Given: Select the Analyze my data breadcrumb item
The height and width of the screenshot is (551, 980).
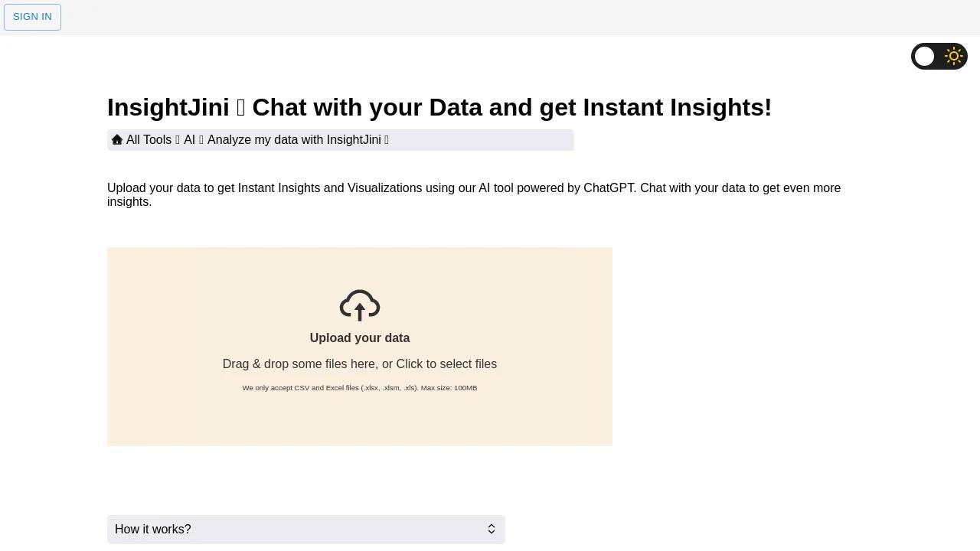Looking at the screenshot, I should (294, 140).
